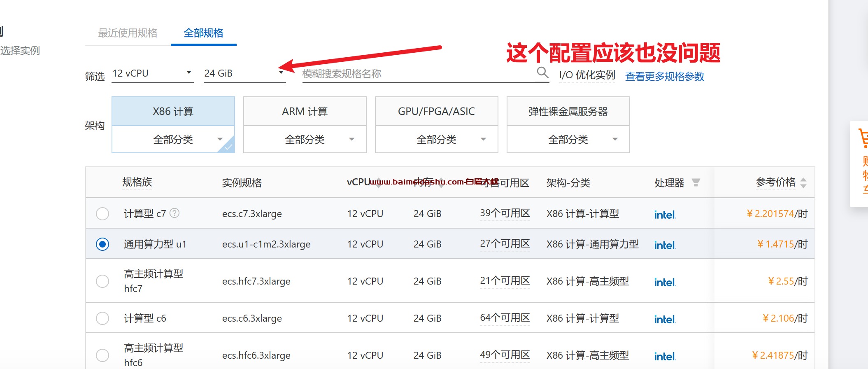Click the shopping cart icon on the right

pos(863,138)
